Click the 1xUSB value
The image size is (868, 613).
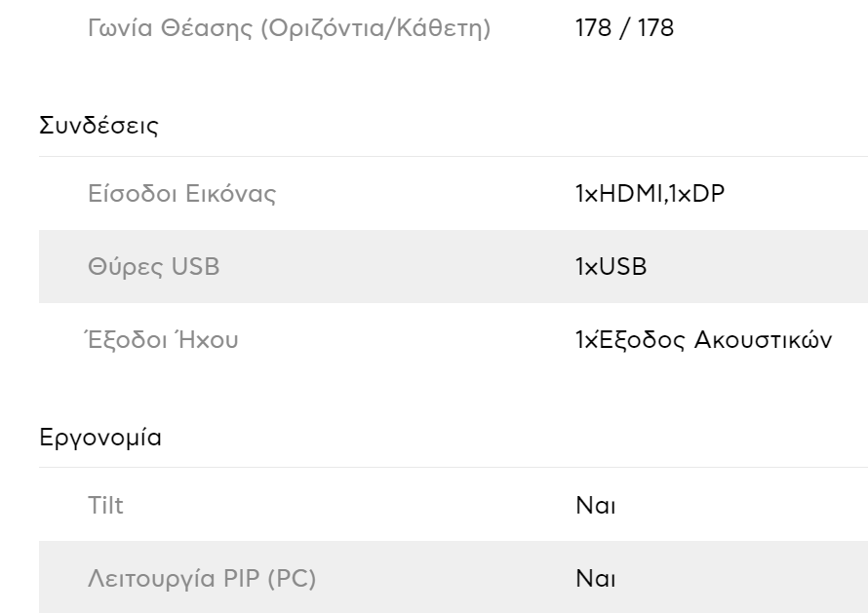pyautogui.click(x=611, y=267)
